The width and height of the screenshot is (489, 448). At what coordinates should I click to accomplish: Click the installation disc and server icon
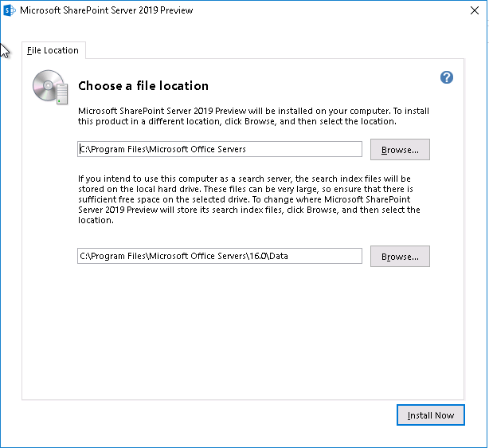point(50,87)
